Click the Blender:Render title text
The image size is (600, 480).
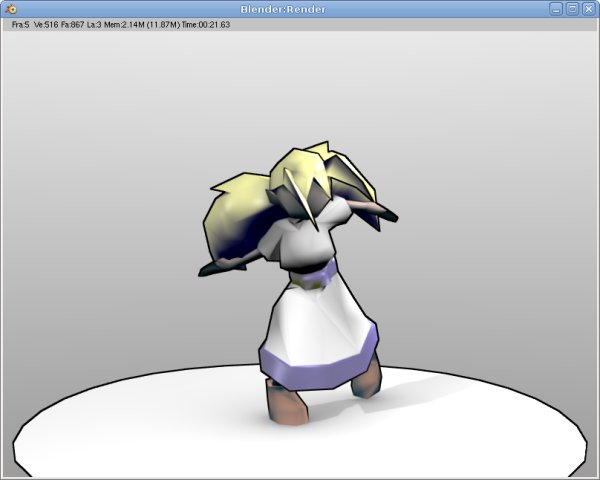(x=281, y=8)
